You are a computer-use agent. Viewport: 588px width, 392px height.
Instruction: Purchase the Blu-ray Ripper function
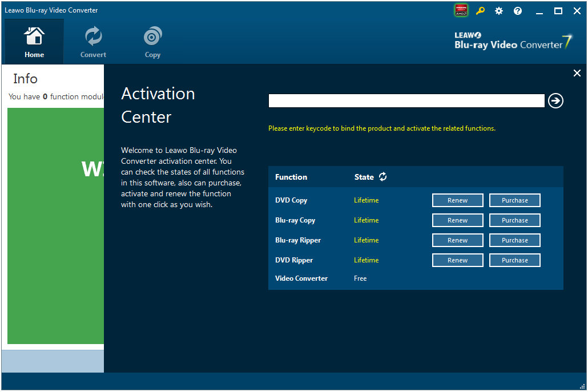(x=514, y=240)
